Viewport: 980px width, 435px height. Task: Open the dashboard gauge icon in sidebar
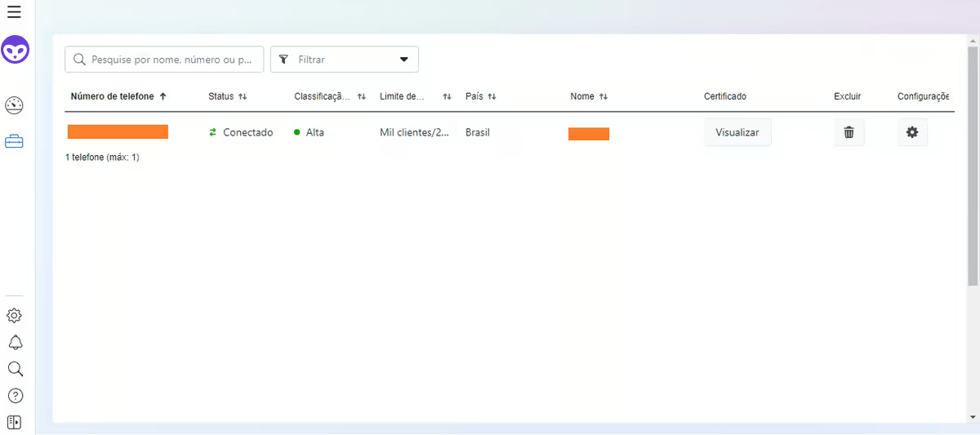tap(15, 105)
